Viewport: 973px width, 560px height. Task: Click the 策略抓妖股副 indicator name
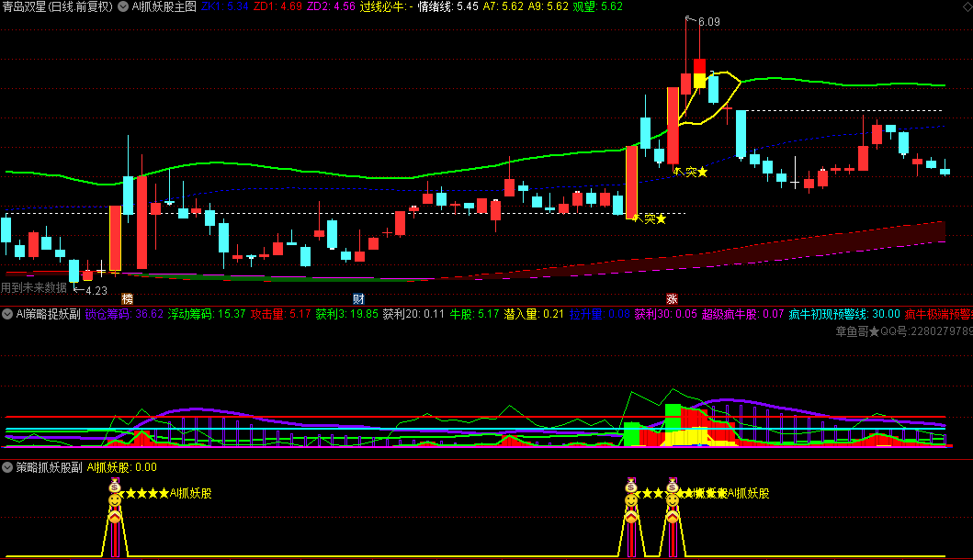pyautogui.click(x=49, y=467)
